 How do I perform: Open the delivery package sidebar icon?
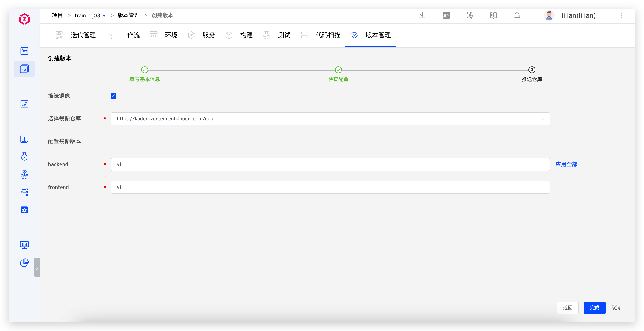(x=24, y=174)
